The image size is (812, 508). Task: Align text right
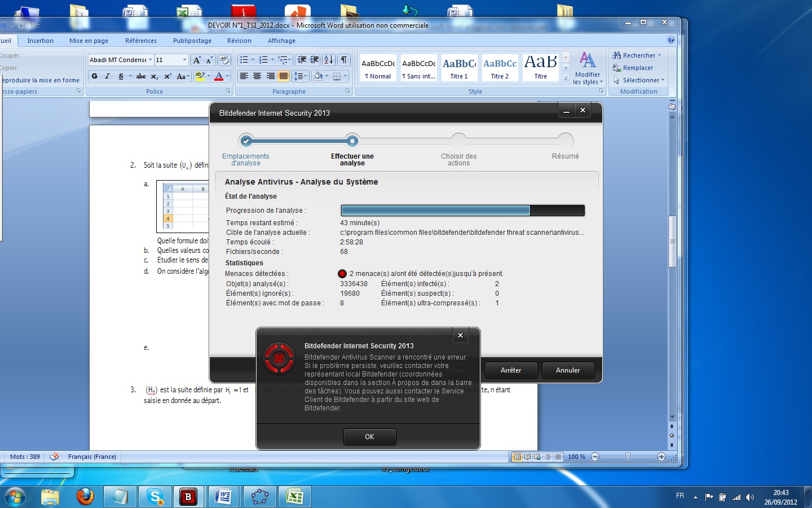pyautogui.click(x=271, y=76)
